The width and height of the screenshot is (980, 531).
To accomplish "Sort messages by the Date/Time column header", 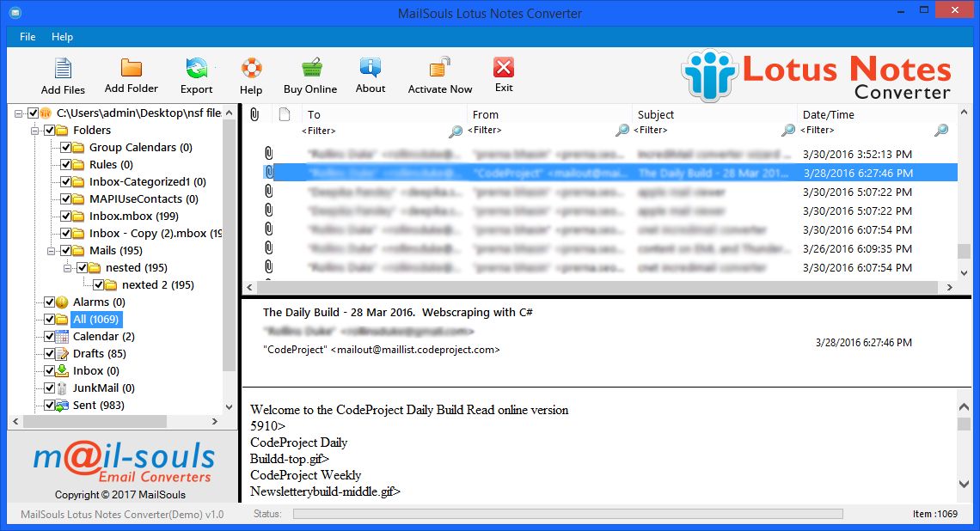I will [x=828, y=115].
